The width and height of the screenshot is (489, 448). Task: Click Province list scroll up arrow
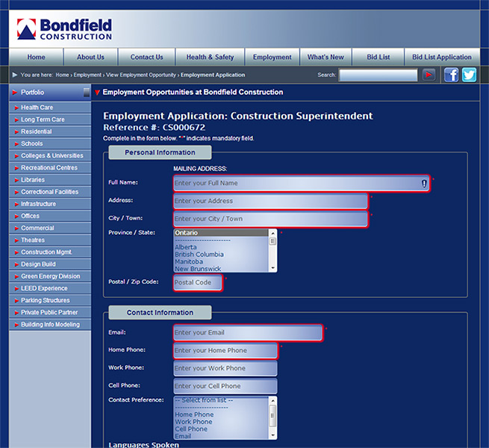point(272,233)
